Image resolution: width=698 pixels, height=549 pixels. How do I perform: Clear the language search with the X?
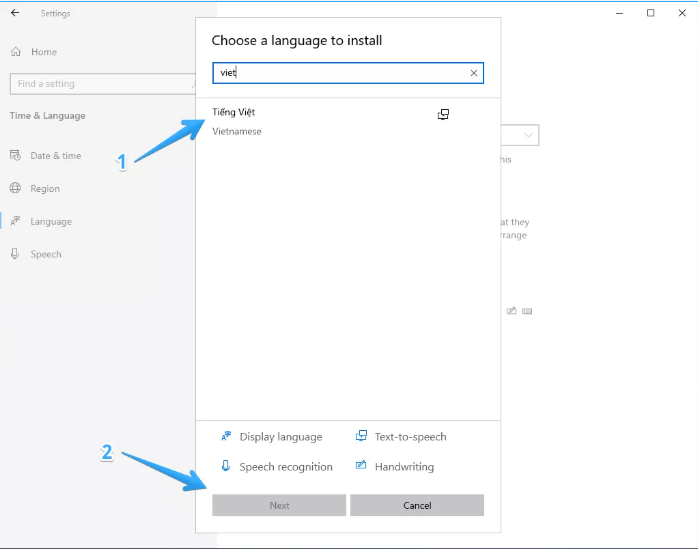point(474,73)
